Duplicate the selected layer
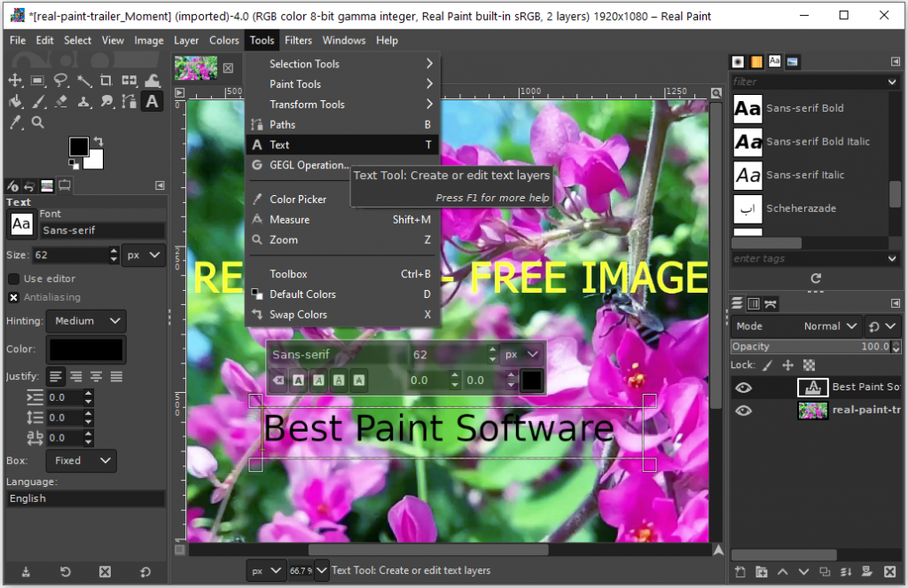 point(825,572)
